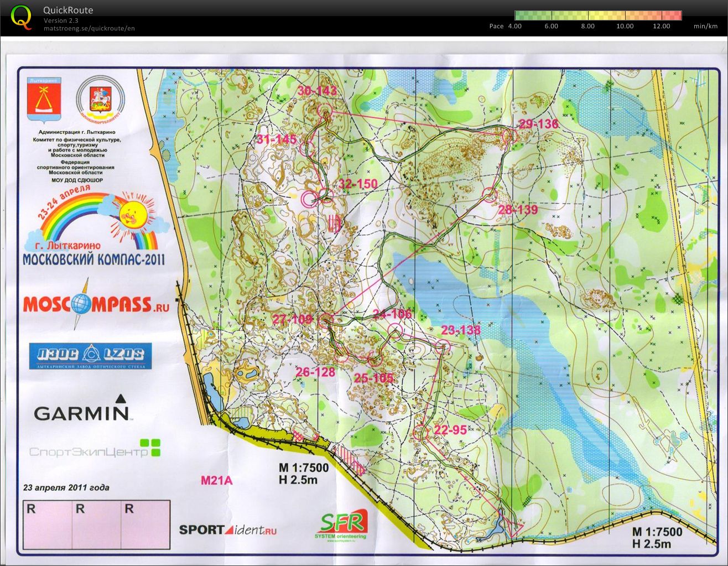Click the pace color gradient legend bar
Screen dimensions: 728x566
[x=598, y=15]
